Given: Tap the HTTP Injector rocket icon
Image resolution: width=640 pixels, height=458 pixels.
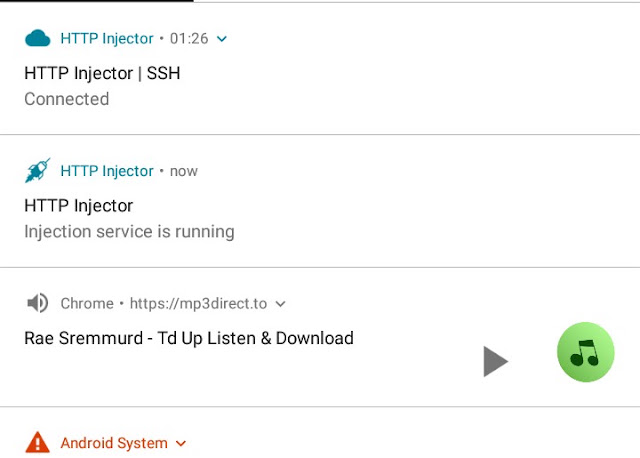Looking at the screenshot, I should tap(38, 170).
